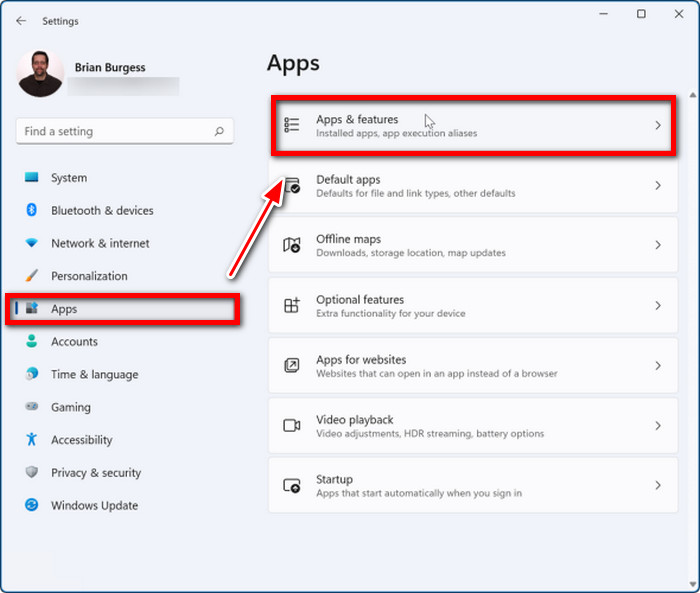
Task: Select Accounts in sidebar
Action: point(74,342)
